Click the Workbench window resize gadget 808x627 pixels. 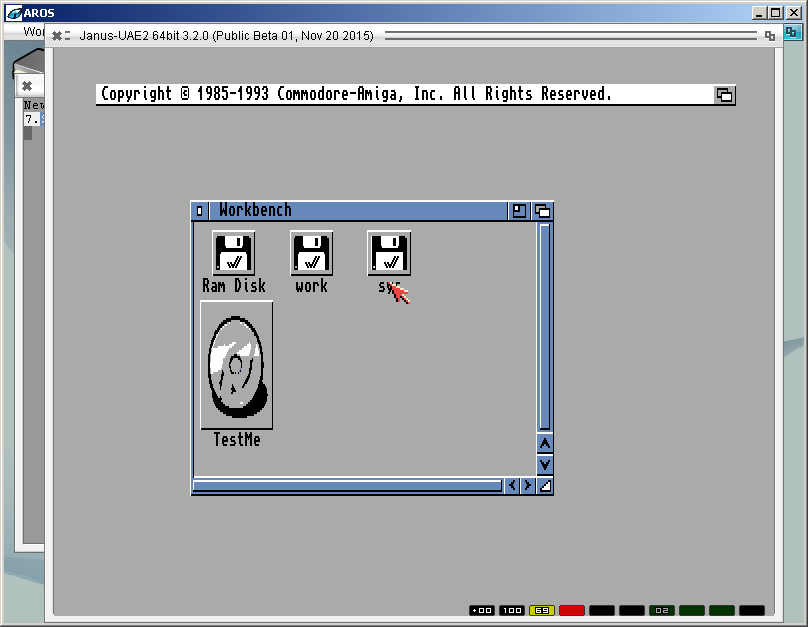[545, 485]
